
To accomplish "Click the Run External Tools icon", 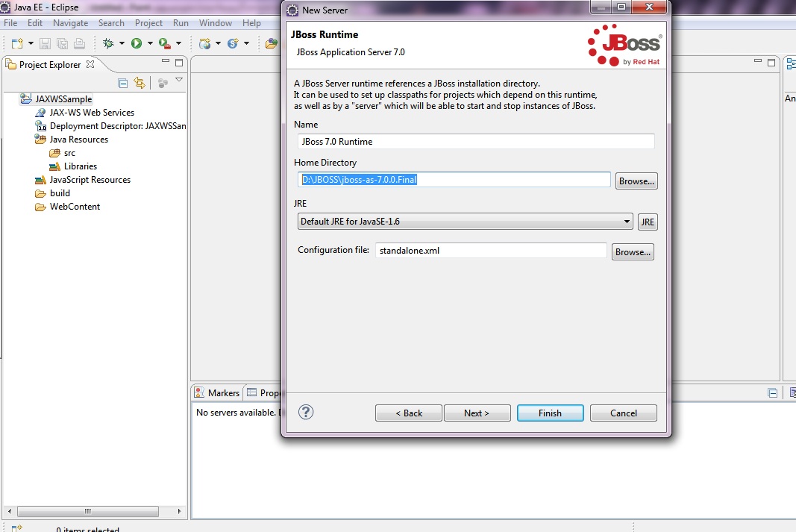I will 164,44.
